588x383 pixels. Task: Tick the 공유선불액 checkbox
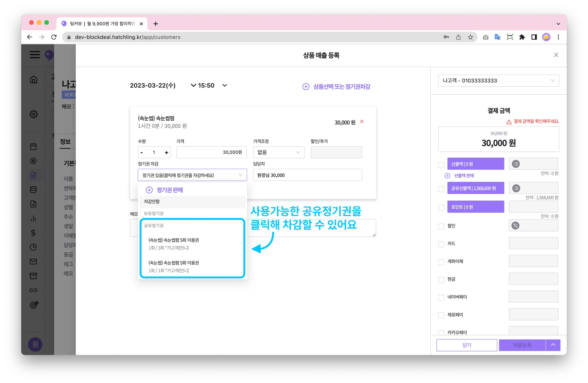click(441, 189)
